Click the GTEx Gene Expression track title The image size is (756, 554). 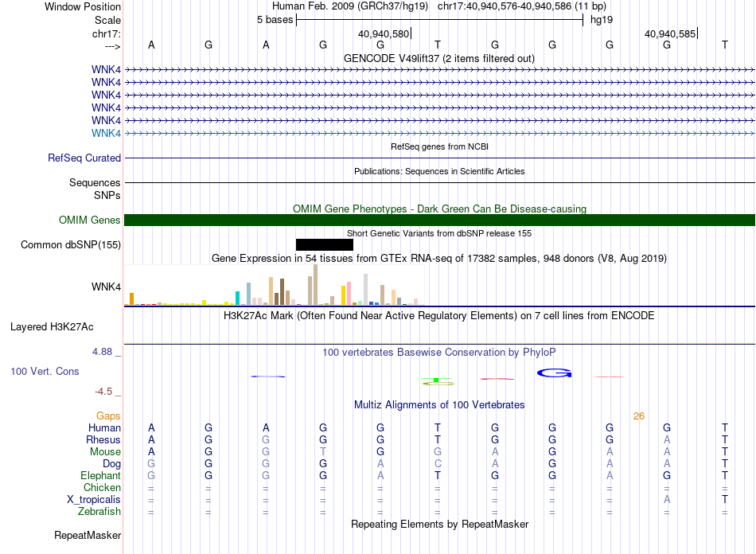point(439,258)
